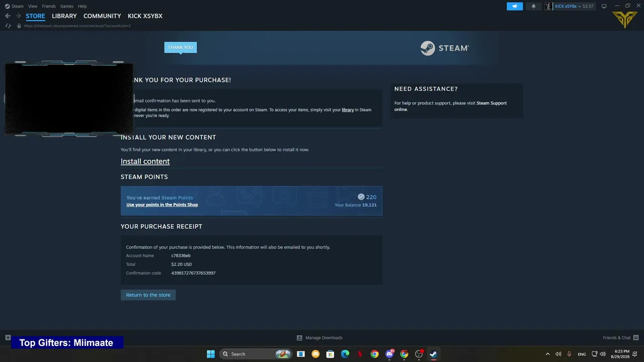Open Netflix from the taskbar
Screen dimensions: 644x362
coord(360,354)
